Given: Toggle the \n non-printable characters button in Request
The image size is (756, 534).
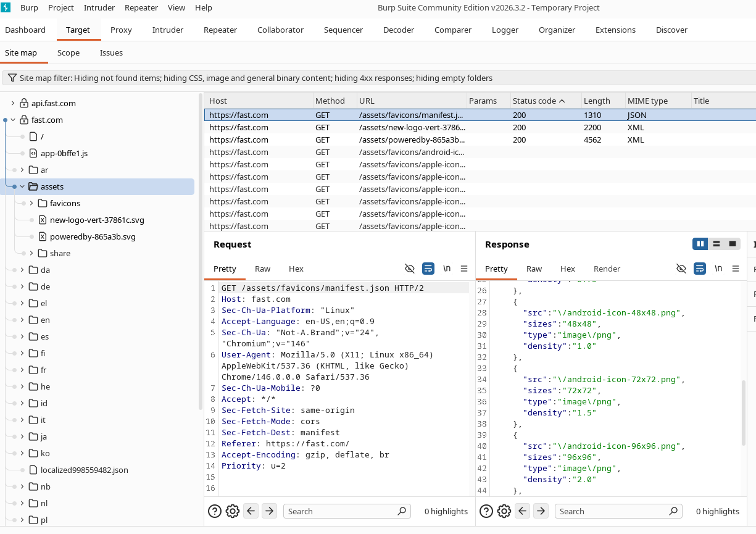Looking at the screenshot, I should tap(447, 269).
